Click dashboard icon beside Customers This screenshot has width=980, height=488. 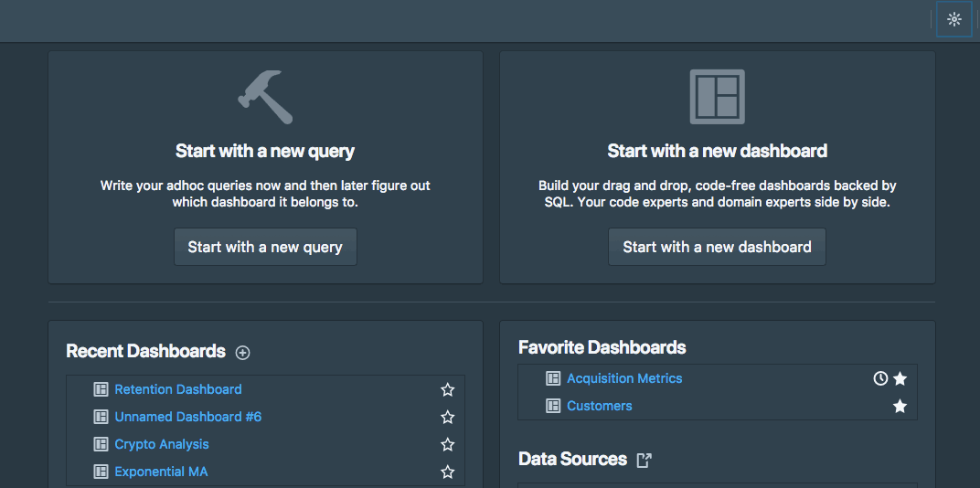coord(553,406)
